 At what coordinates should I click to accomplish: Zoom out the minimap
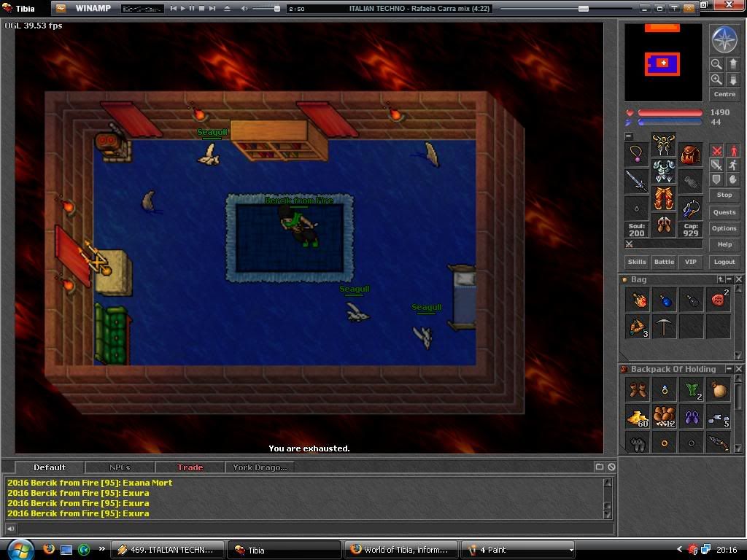(x=716, y=64)
